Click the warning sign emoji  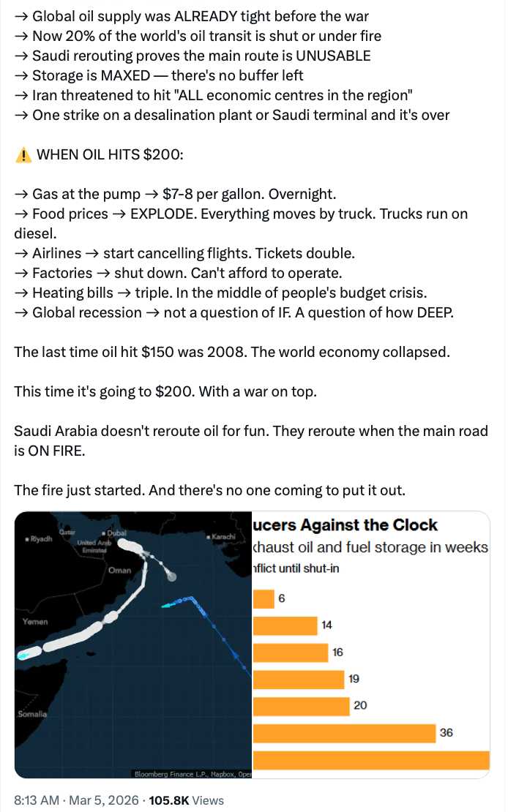(x=23, y=155)
